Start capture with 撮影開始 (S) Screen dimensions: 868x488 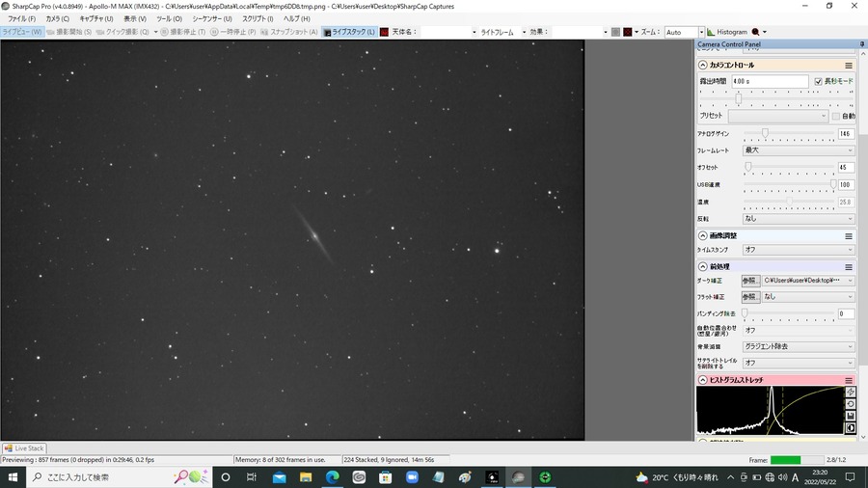[69, 32]
